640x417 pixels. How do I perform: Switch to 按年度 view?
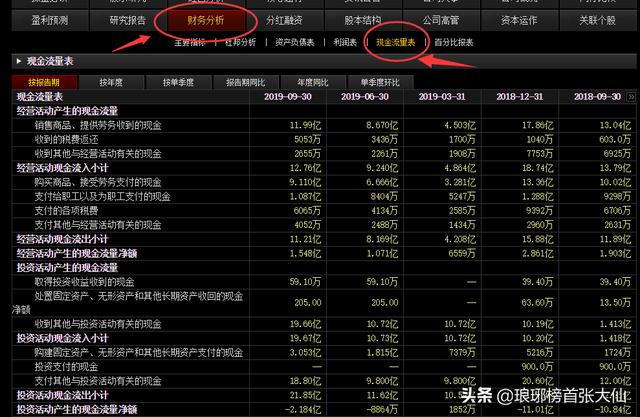click(x=111, y=82)
